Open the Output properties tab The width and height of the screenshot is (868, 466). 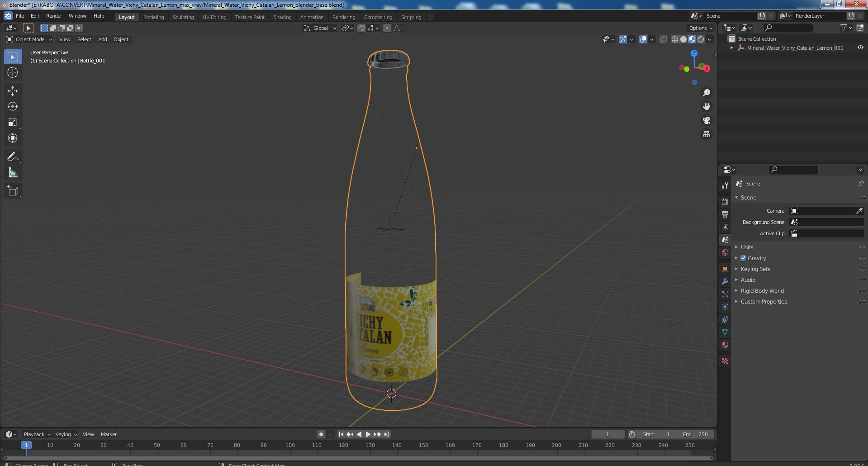pyautogui.click(x=725, y=214)
